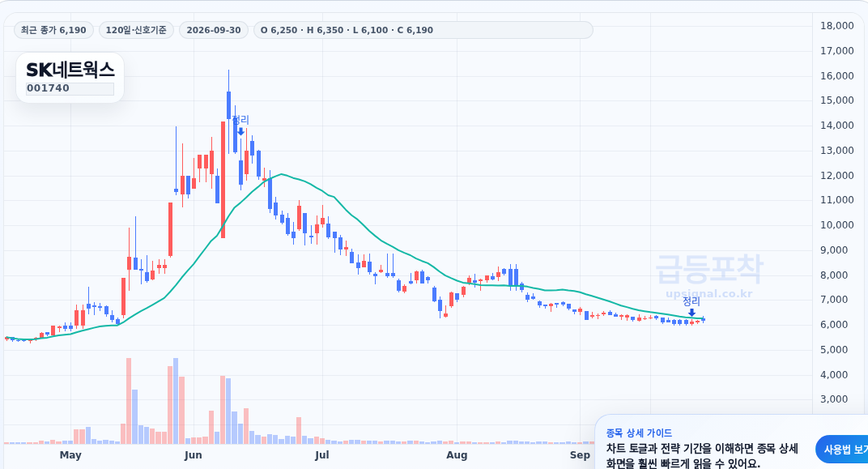Image resolution: width=868 pixels, height=469 pixels.
Task: Click the Aug label on time axis
Action: click(x=457, y=455)
